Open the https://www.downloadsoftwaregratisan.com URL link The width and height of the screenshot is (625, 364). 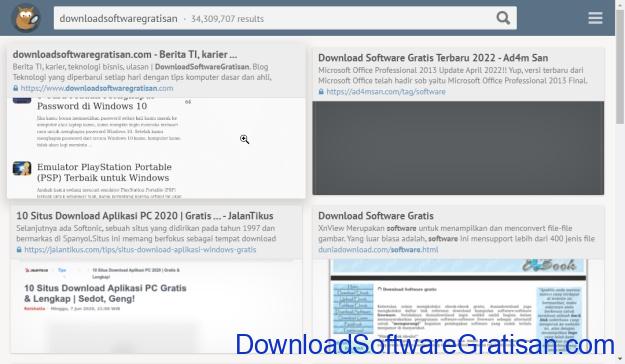point(97,88)
